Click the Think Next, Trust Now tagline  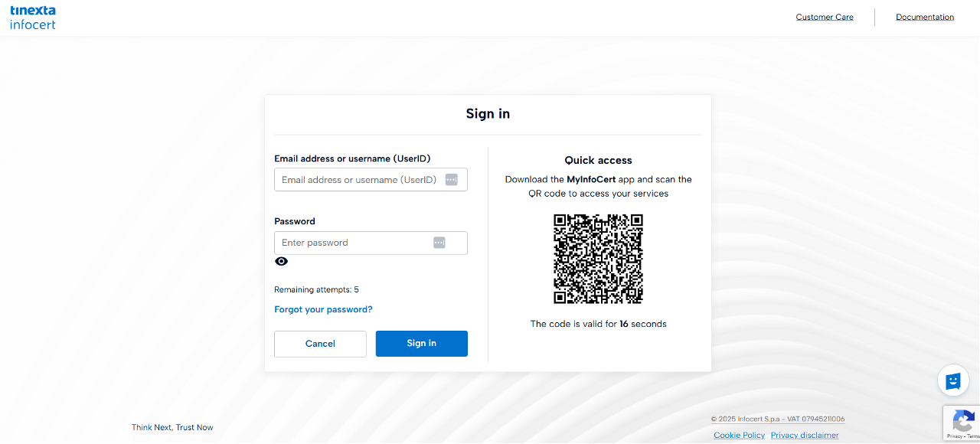(x=172, y=427)
